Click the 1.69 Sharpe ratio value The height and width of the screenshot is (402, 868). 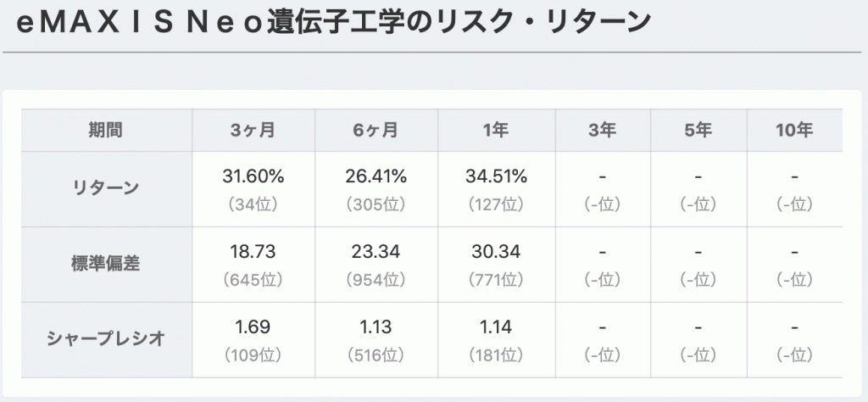click(x=253, y=327)
